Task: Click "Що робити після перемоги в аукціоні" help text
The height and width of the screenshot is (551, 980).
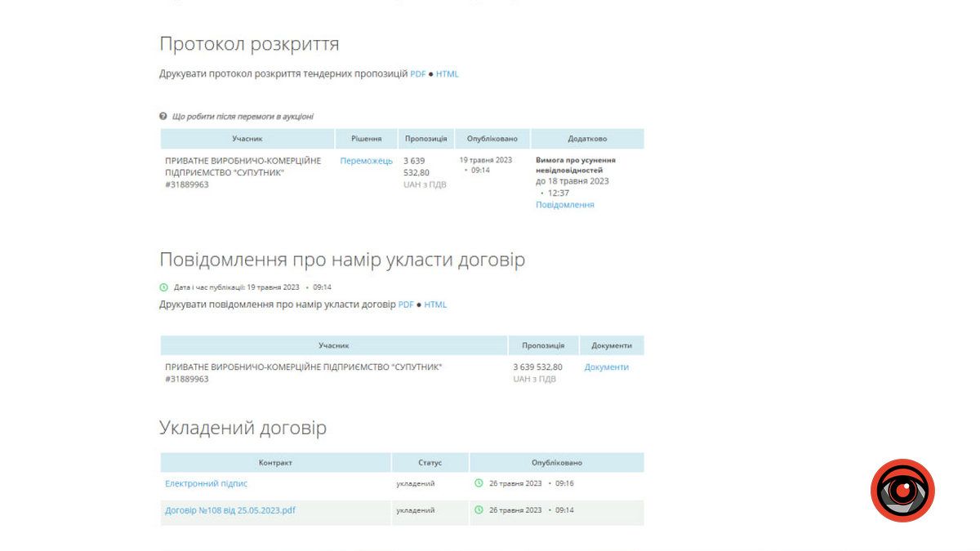Action: tap(243, 117)
